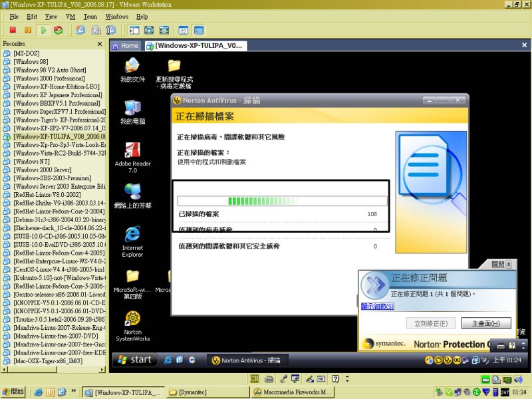Image resolution: width=532 pixels, height=399 pixels.
Task: Click the red Power Off toolbar button
Action: [13, 30]
